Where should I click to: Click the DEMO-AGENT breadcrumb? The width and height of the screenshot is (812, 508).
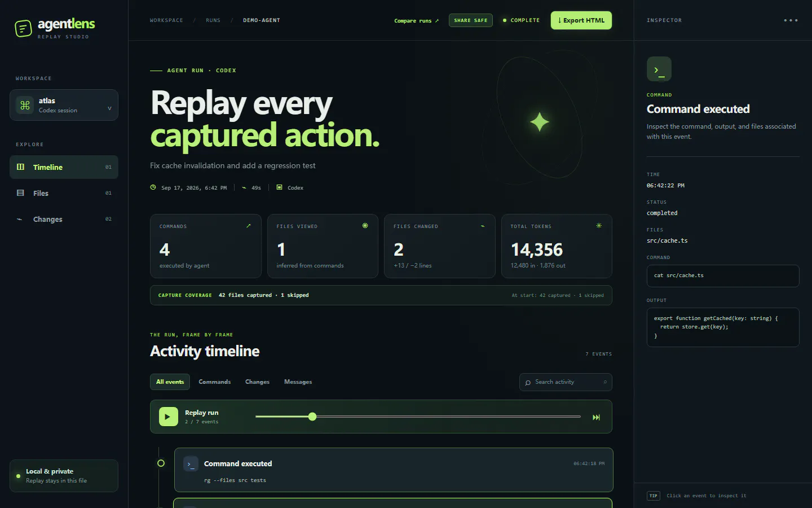pos(262,20)
